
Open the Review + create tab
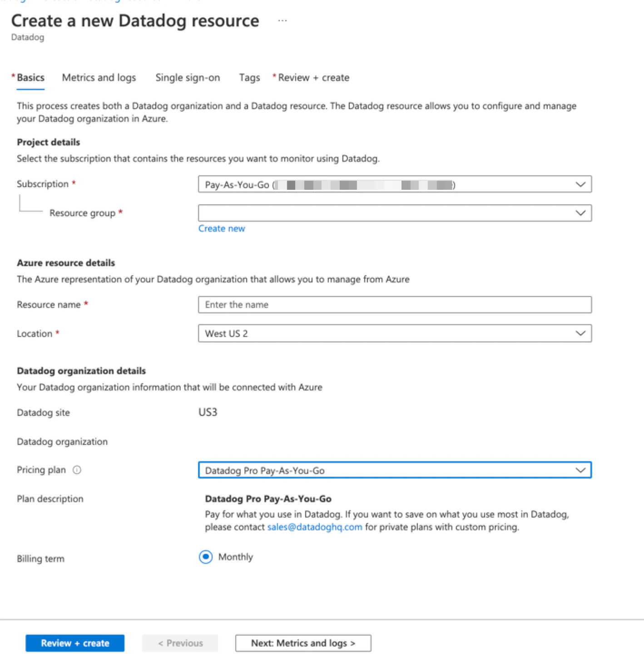[x=313, y=78]
